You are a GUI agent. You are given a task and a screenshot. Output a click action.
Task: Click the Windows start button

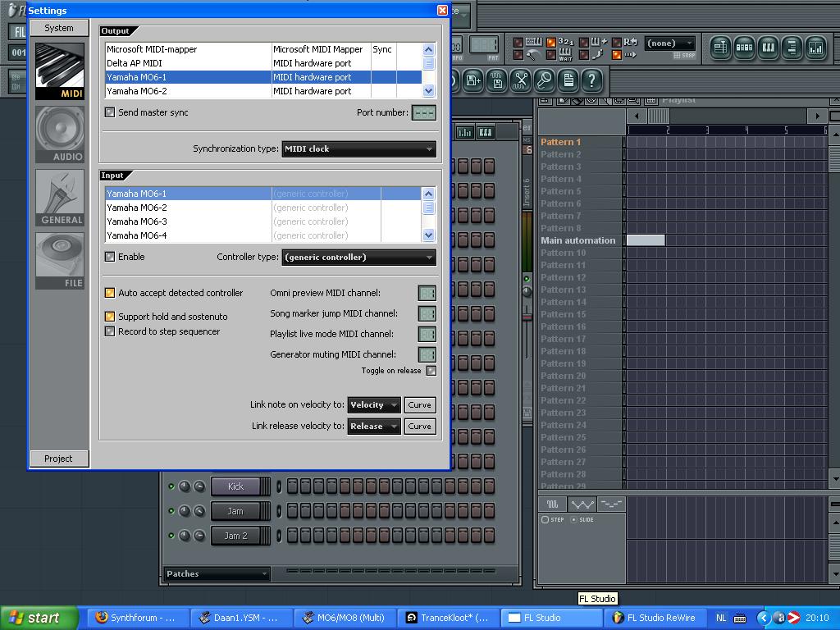[x=39, y=618]
